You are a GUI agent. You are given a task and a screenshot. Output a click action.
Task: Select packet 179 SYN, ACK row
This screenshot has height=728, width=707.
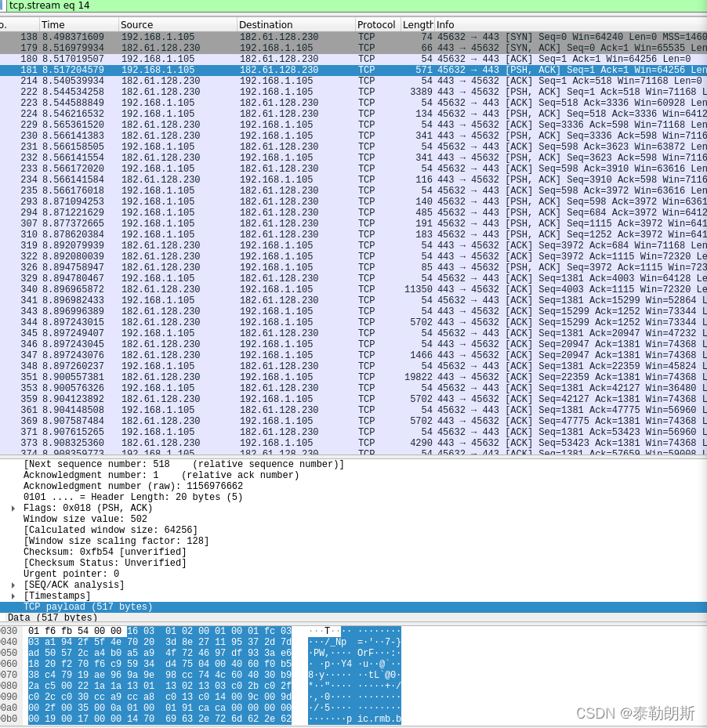(x=353, y=48)
